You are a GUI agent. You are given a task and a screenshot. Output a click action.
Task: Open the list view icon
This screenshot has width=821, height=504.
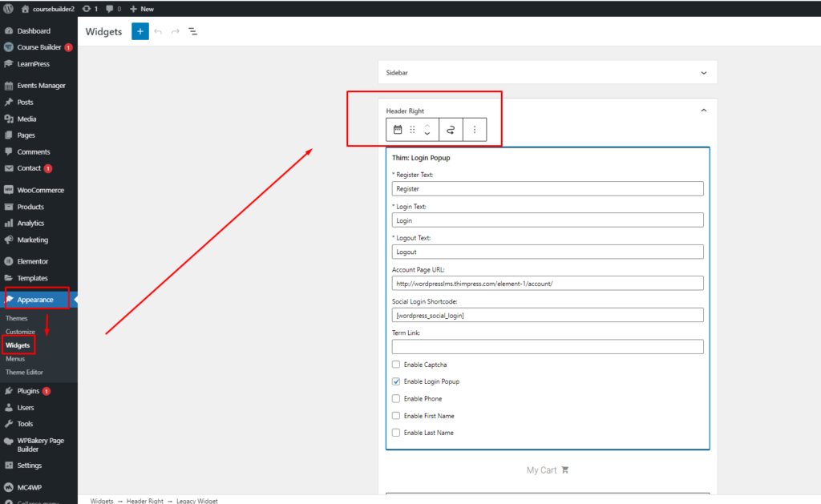click(193, 31)
